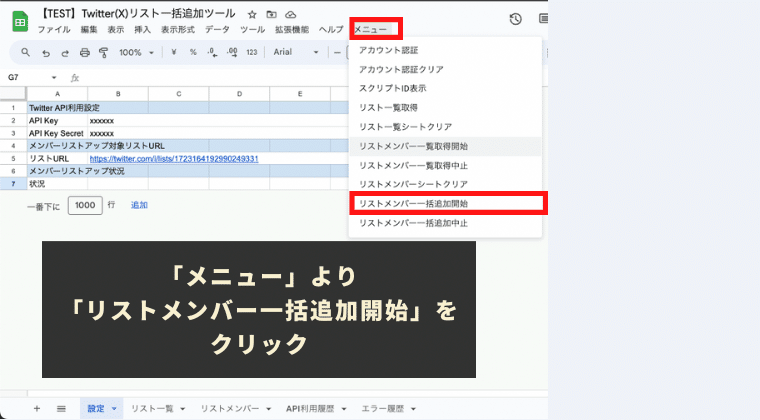Switch to the API利用履歴 sheet tab
This screenshot has height=420, width=760.
[x=310, y=409]
